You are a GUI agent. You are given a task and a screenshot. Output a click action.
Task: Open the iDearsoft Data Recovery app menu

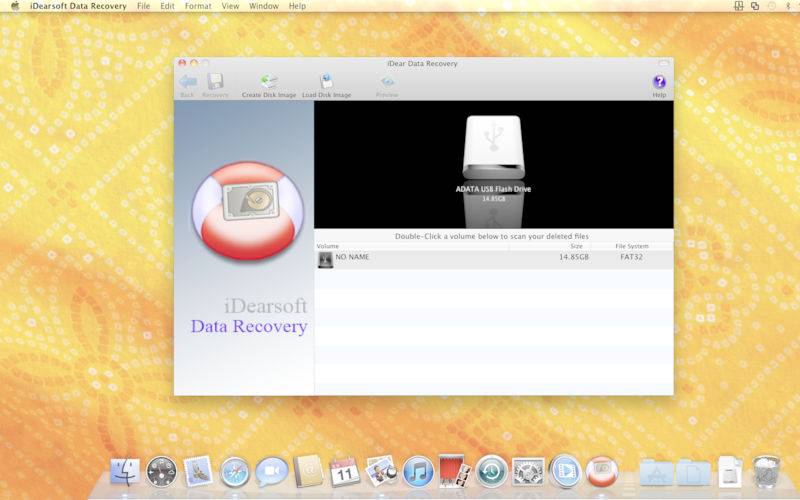78,6
